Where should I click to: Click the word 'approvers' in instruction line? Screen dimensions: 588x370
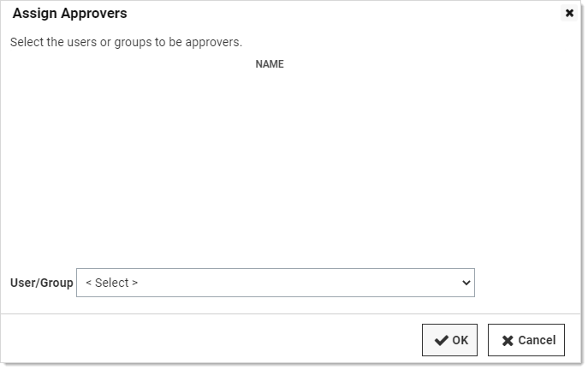[x=213, y=43]
